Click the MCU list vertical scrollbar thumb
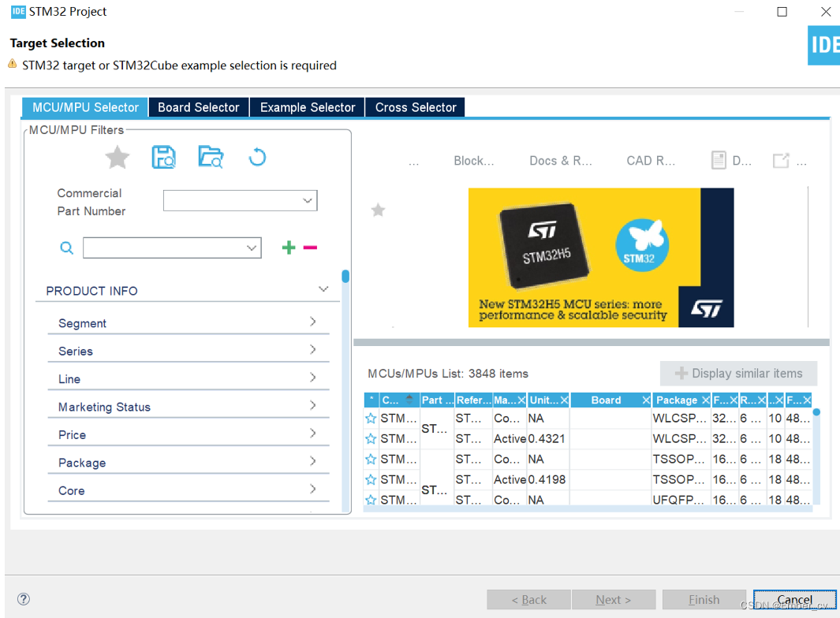 click(x=816, y=412)
